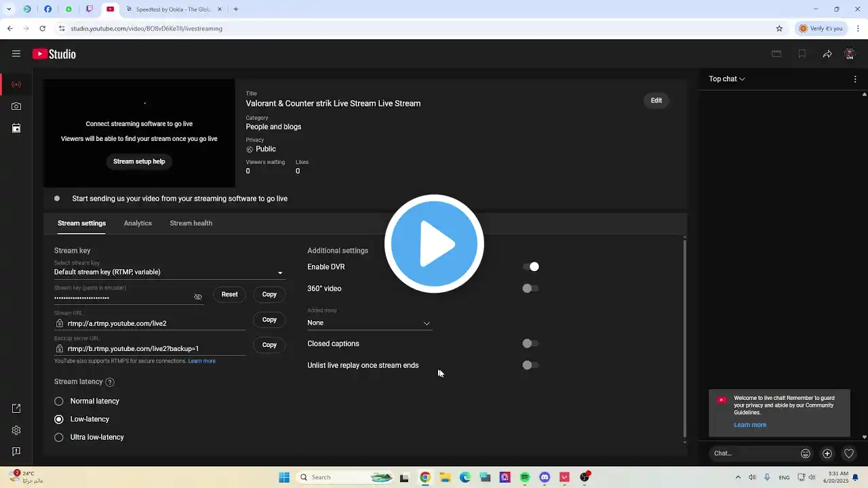This screenshot has width=868, height=488.
Task: Switch to the Analytics tab
Action: 138,223
